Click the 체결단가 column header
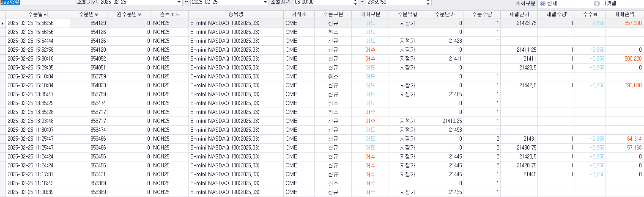The image size is (644, 197). click(519, 14)
